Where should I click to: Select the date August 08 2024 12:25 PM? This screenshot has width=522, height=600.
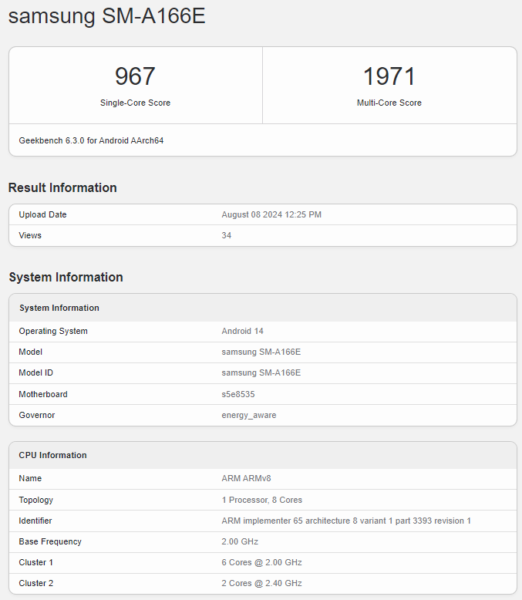tap(271, 215)
